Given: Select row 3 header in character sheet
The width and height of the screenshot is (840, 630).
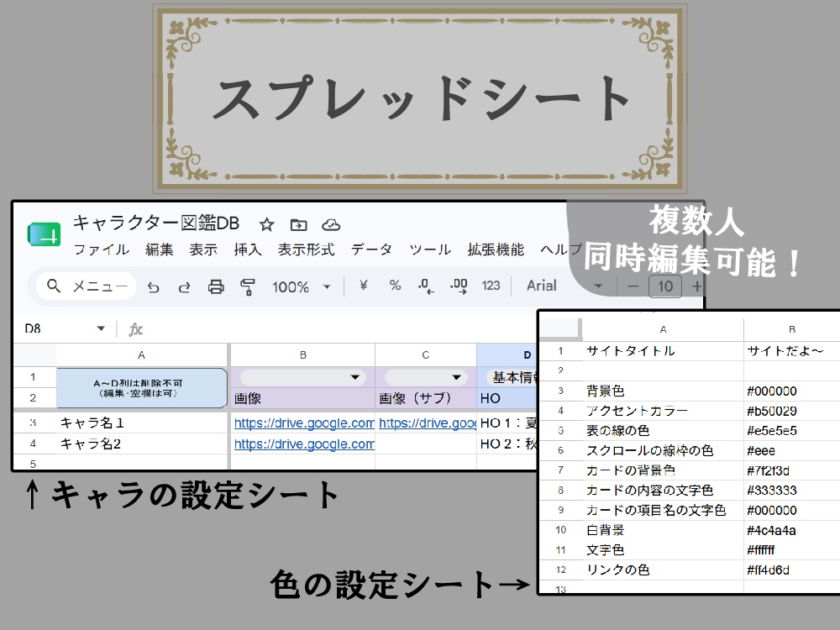Looking at the screenshot, I should [x=34, y=423].
